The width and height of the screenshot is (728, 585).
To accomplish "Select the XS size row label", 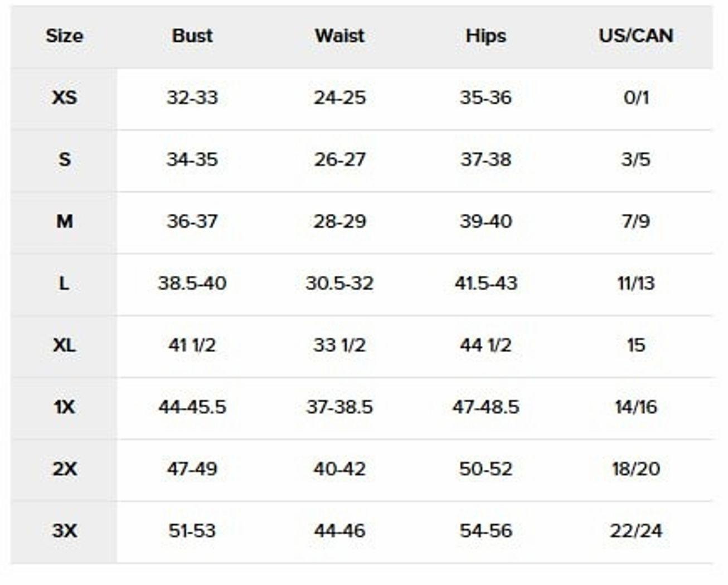I will click(x=64, y=98).
